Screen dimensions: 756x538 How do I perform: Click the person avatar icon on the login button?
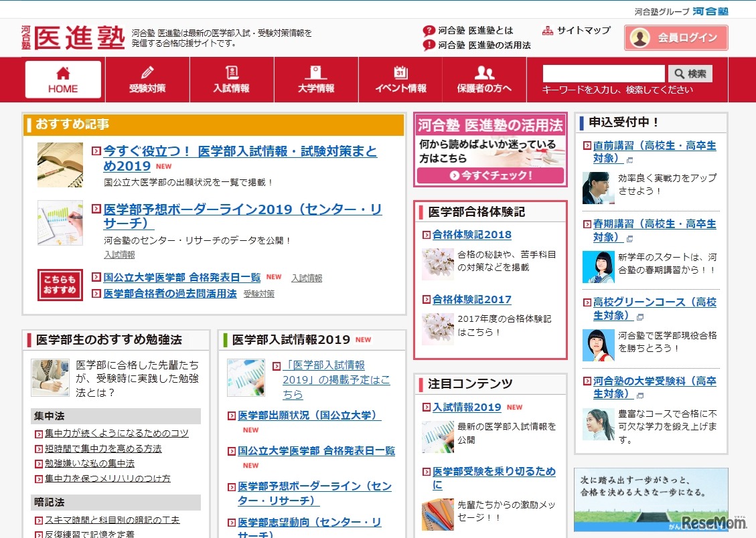click(640, 37)
